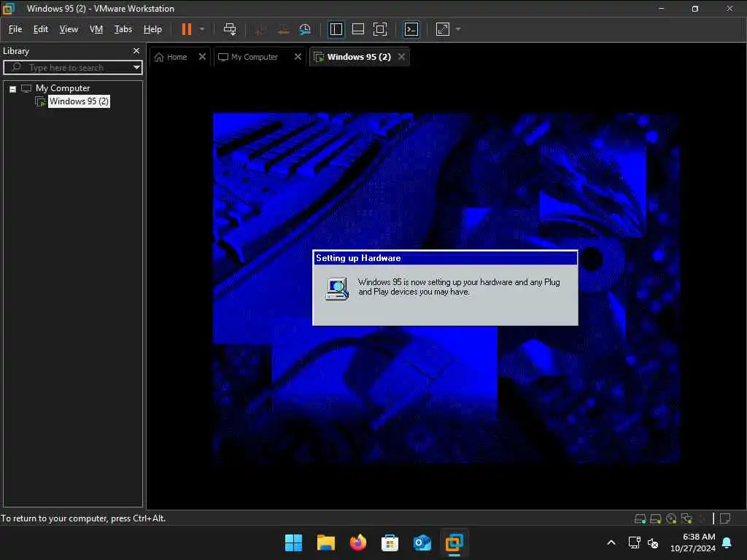Click the VMware Workstation taskbar icon
747x560 pixels.
(x=454, y=542)
